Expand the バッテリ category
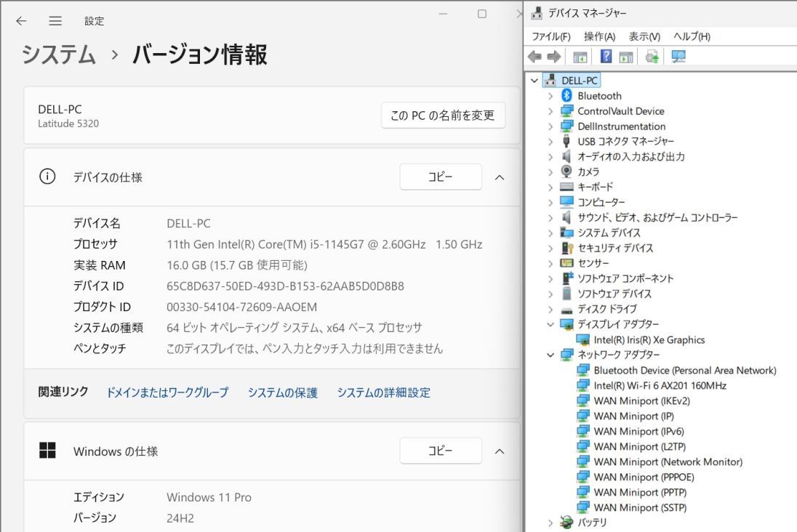 [x=550, y=523]
